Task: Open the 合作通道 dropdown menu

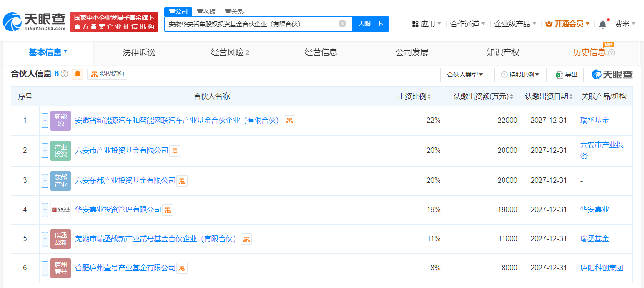Action: coord(468,24)
